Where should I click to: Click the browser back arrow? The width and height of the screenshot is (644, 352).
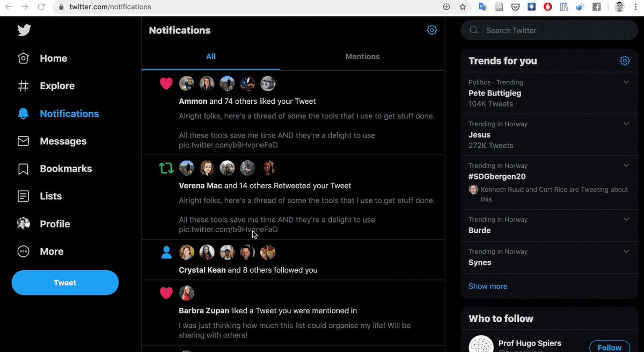(10, 7)
